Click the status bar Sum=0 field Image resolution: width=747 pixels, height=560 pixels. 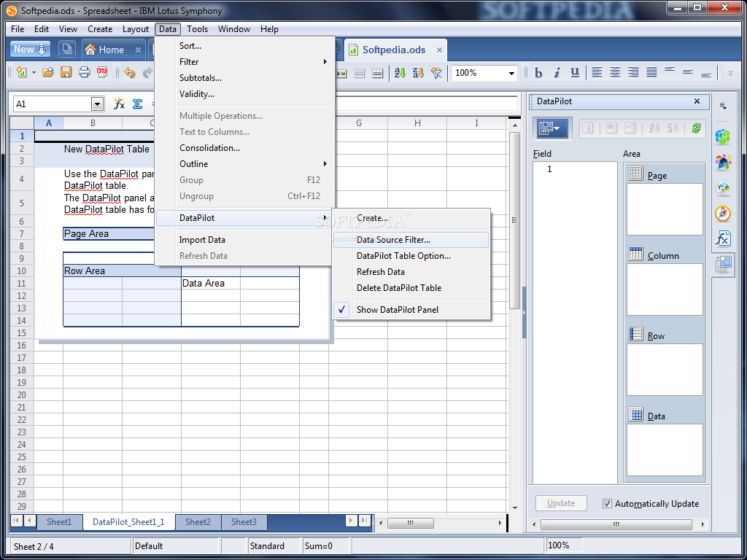[326, 545]
